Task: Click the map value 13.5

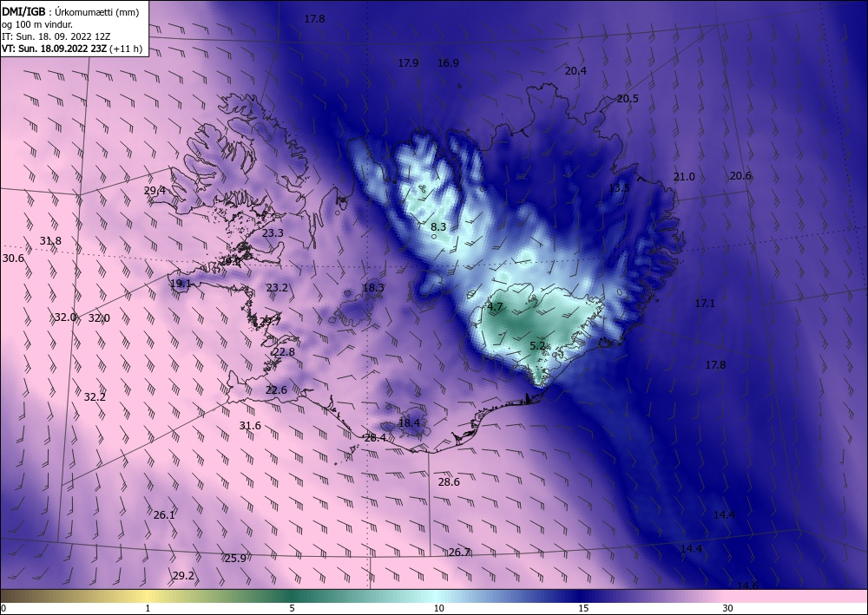Action: point(619,188)
